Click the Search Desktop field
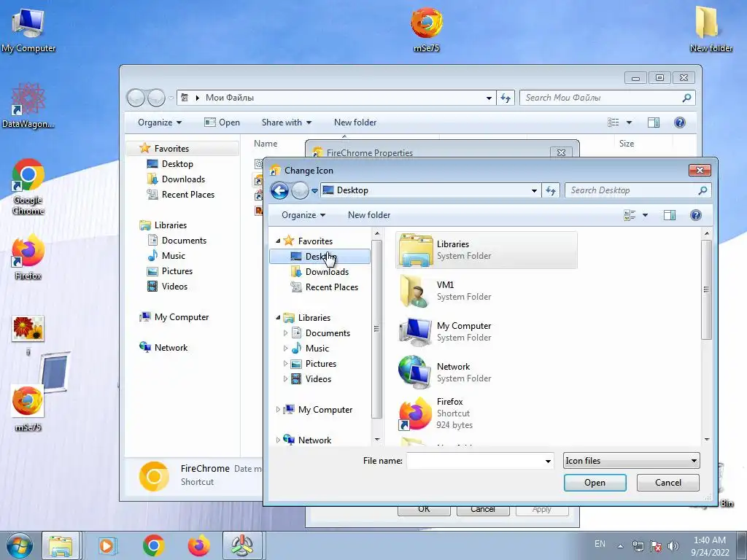The width and height of the screenshot is (747, 560). click(x=631, y=190)
